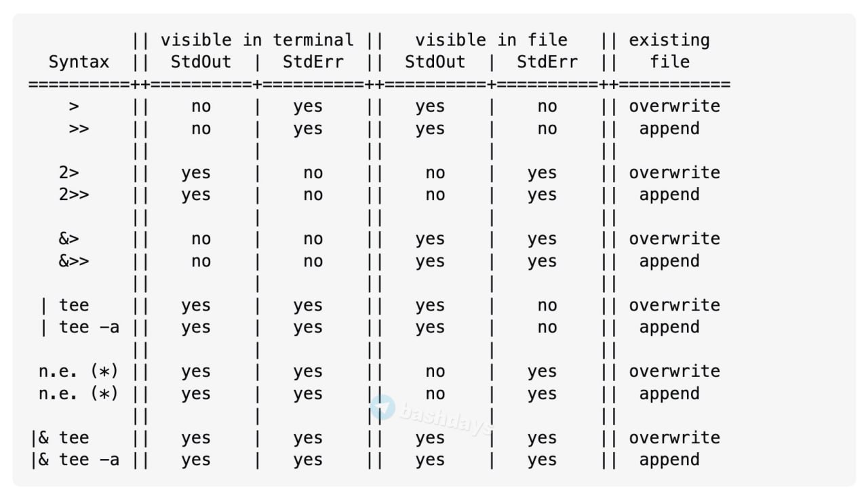Select the single '>' syntax entry

point(74,106)
